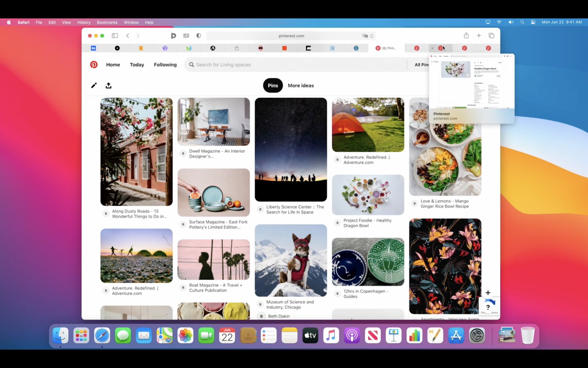Switch to the Behance tab
The image size is (588, 368).
[93, 48]
